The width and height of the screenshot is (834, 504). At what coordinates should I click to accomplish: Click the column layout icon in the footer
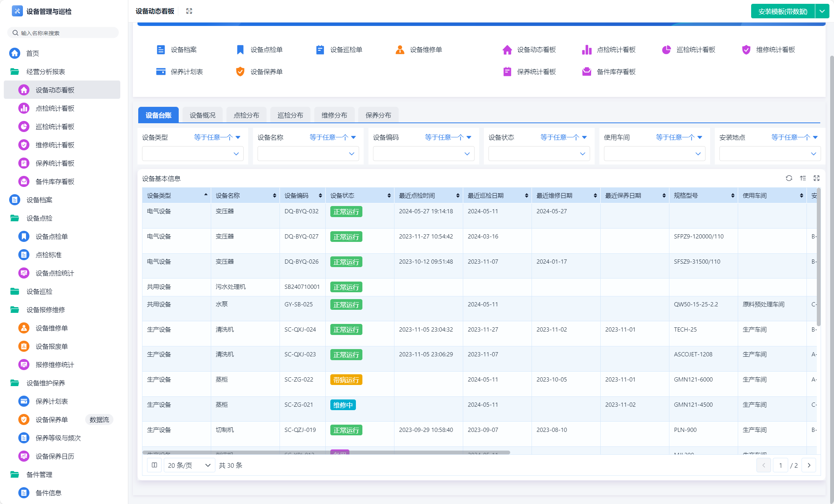point(154,465)
